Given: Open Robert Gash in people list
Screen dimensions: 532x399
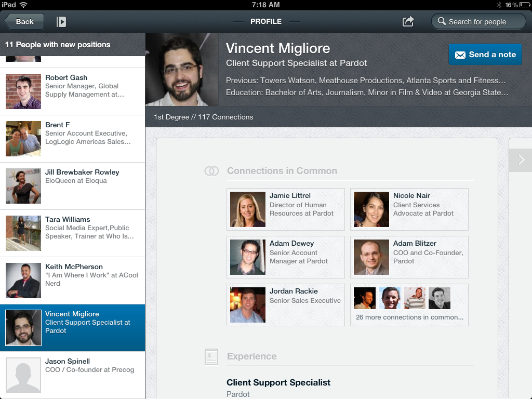Looking at the screenshot, I should (73, 91).
